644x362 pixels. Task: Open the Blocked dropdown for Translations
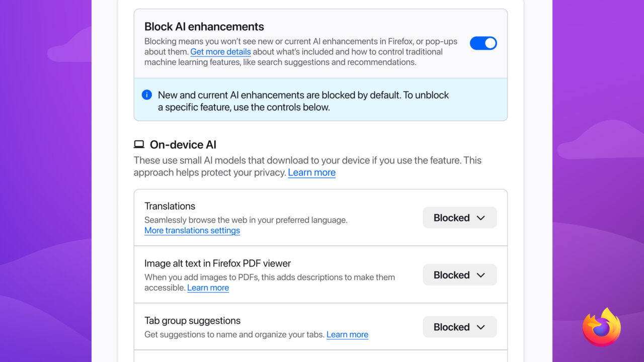coord(459,217)
